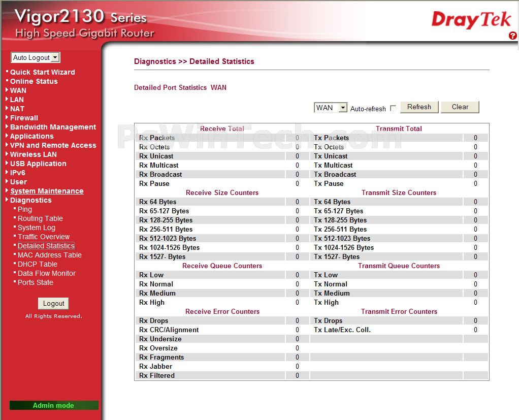Expand Bandwidth Management menu
Image resolution: width=519 pixels, height=420 pixels.
point(53,127)
